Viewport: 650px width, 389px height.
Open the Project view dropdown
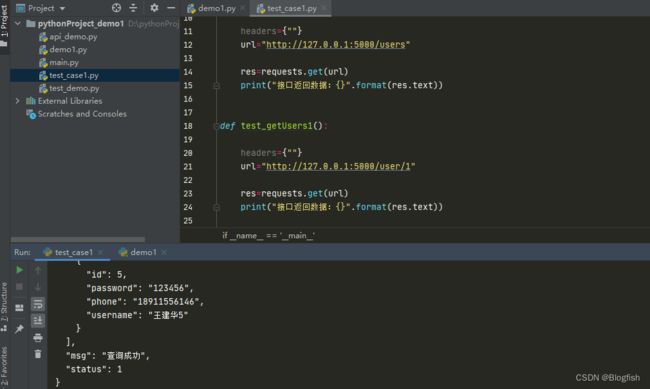tap(62, 8)
